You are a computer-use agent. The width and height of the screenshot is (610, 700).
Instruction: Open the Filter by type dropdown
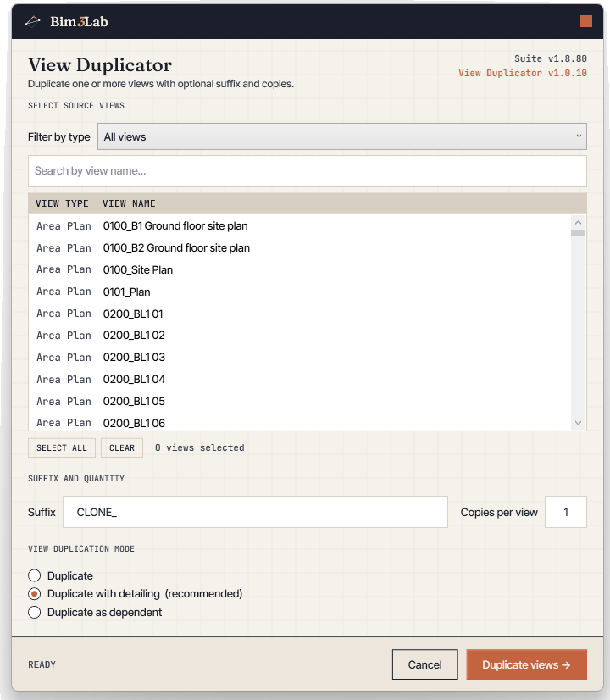point(341,136)
